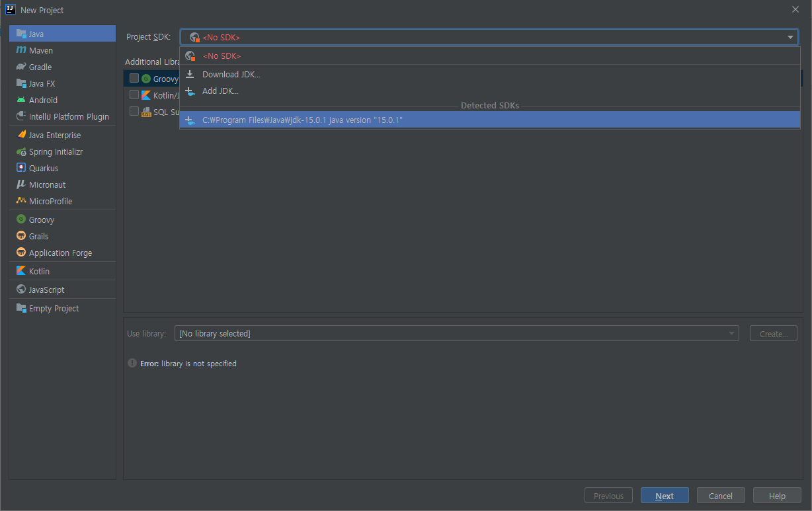This screenshot has height=511, width=812.
Task: Click the 'Project SDK:' label
Action: 148,37
